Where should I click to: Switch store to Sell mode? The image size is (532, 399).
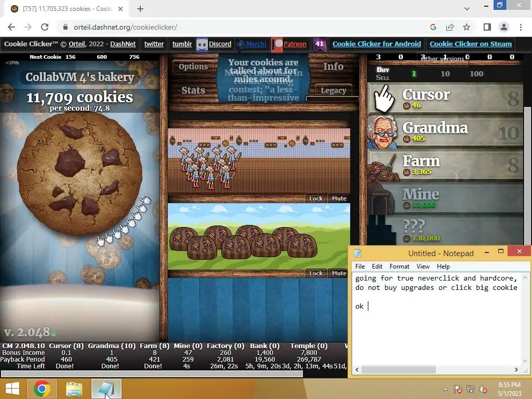(x=383, y=78)
